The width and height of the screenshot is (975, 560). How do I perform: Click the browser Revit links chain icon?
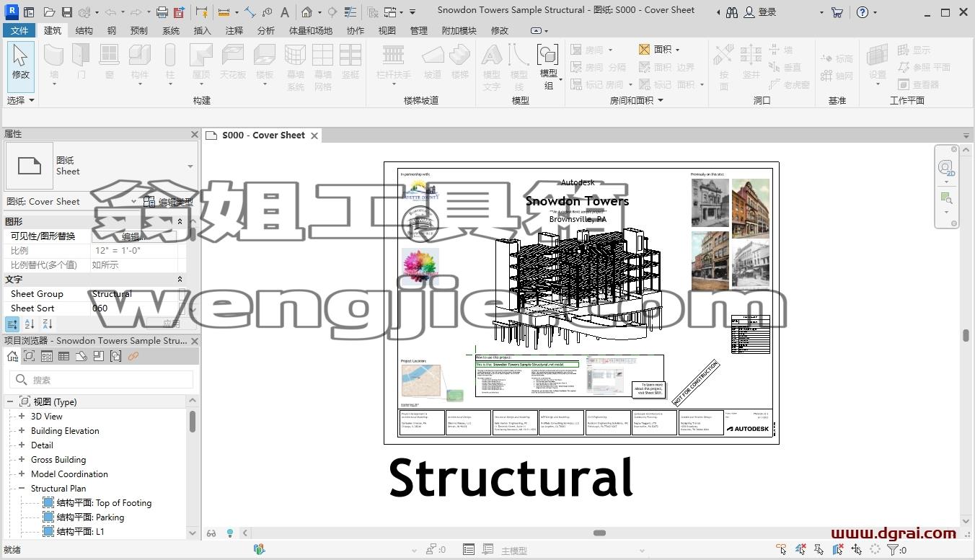click(133, 356)
